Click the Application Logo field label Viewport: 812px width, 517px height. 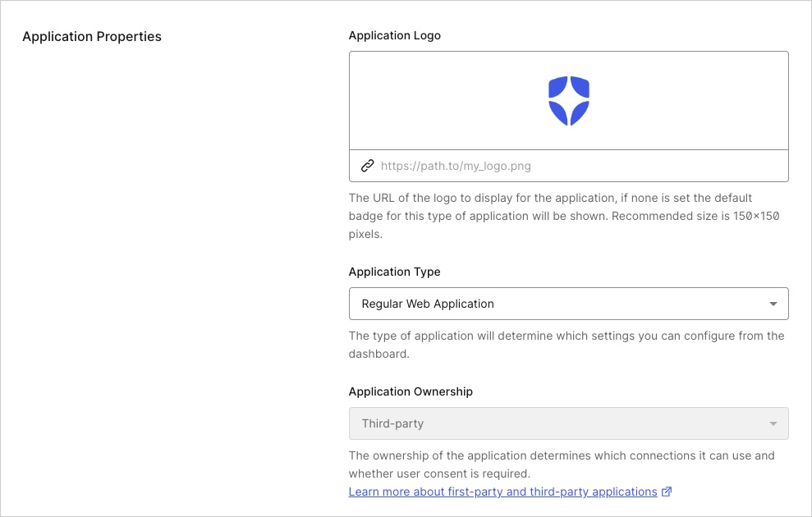[x=394, y=35]
